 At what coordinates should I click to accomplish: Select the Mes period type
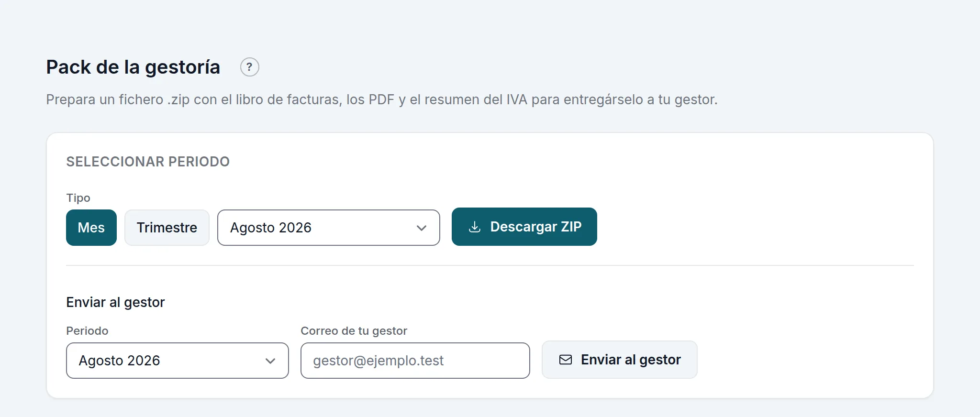[x=91, y=228]
